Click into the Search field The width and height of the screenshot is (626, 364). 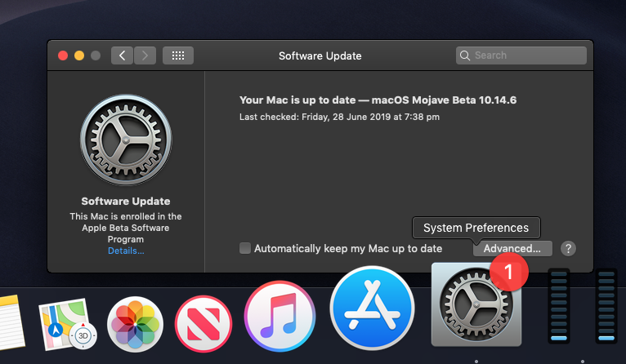521,55
